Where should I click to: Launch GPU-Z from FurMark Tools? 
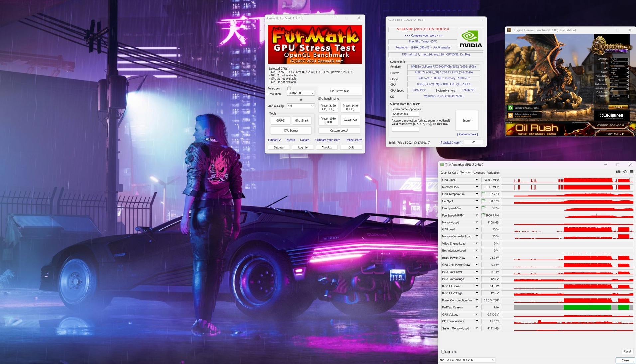pos(280,121)
